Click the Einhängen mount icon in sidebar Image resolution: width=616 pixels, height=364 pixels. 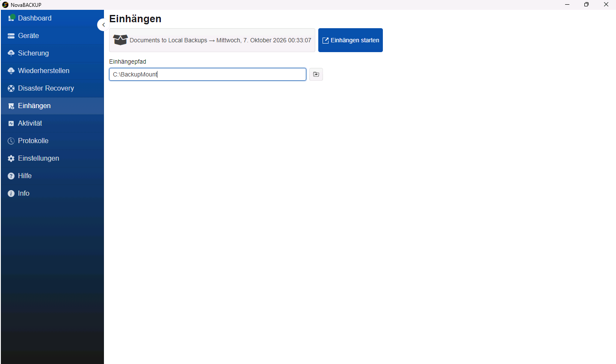coord(11,106)
